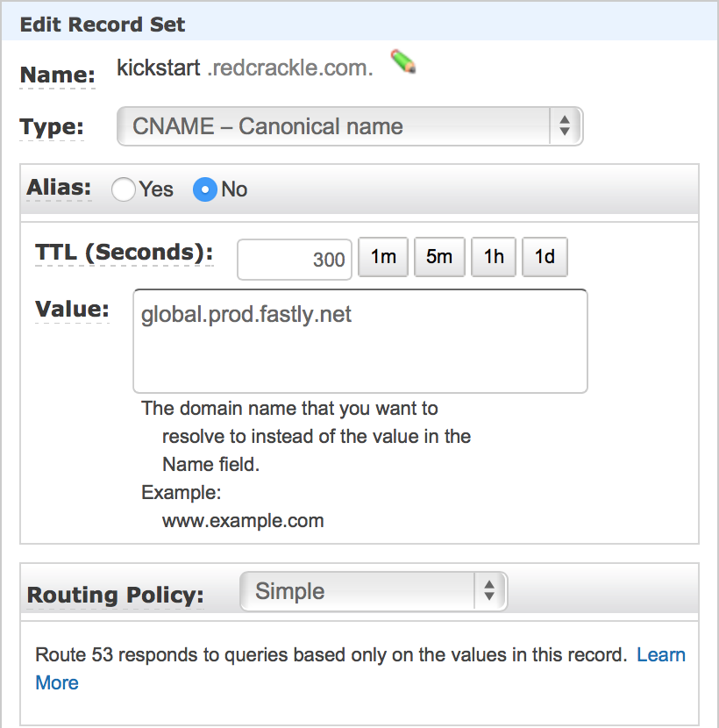Image resolution: width=719 pixels, height=728 pixels.
Task: Select the Alias Yes radio button
Action: pyautogui.click(x=124, y=189)
